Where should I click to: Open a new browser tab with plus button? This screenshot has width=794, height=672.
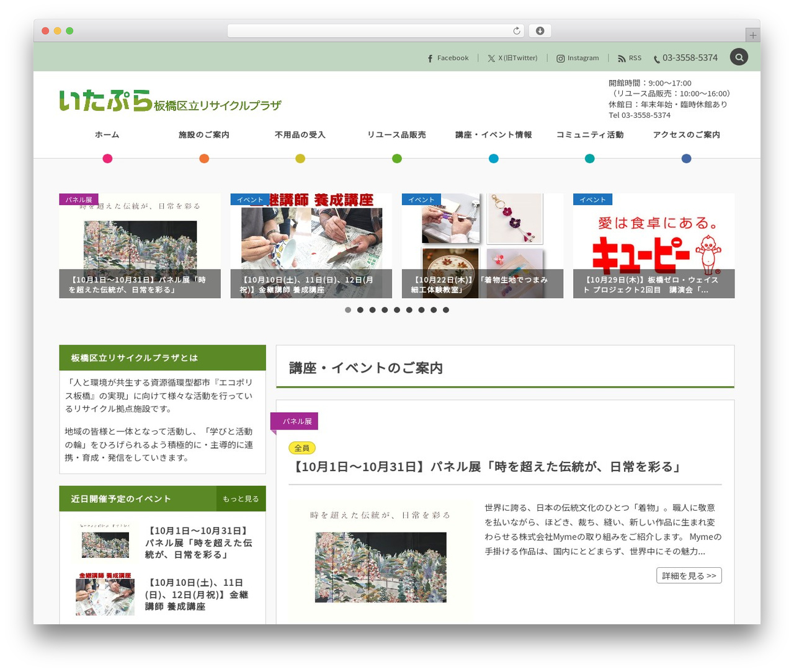(752, 35)
